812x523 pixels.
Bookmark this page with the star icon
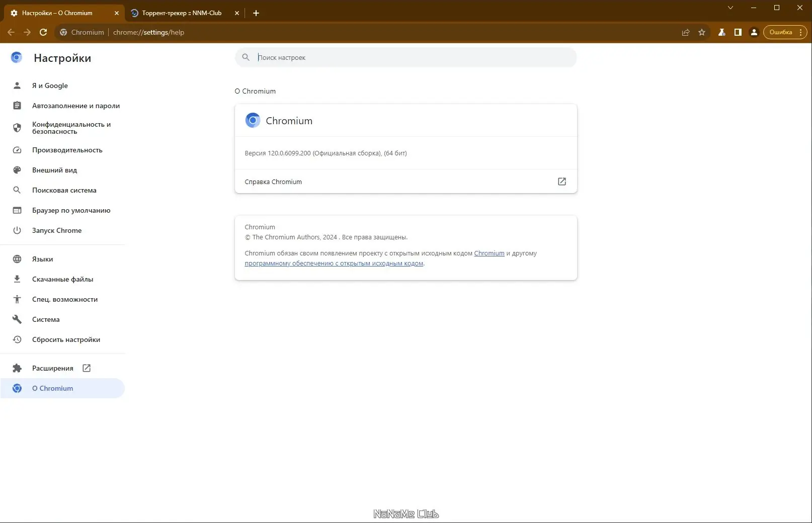702,32
